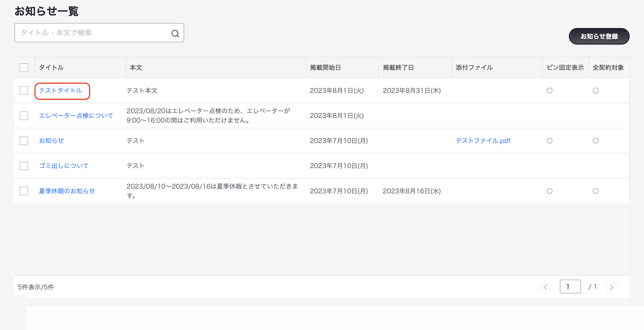Click the お知らせ登録 button
This screenshot has height=330, width=644.
click(x=599, y=36)
